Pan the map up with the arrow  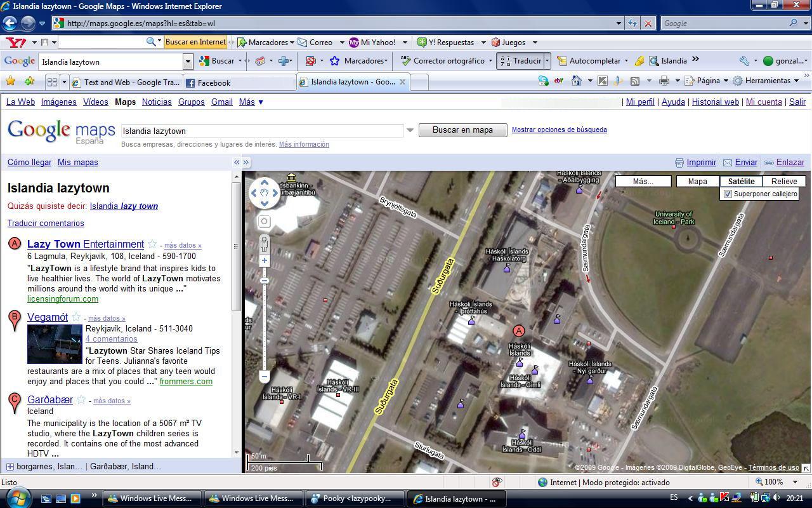(265, 182)
